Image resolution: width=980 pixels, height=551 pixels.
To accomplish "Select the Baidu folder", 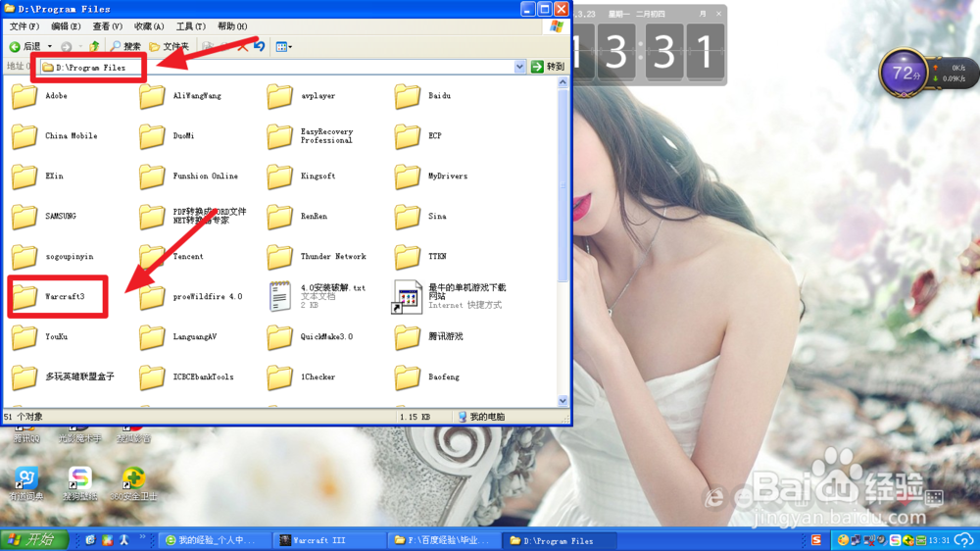I will 423,96.
